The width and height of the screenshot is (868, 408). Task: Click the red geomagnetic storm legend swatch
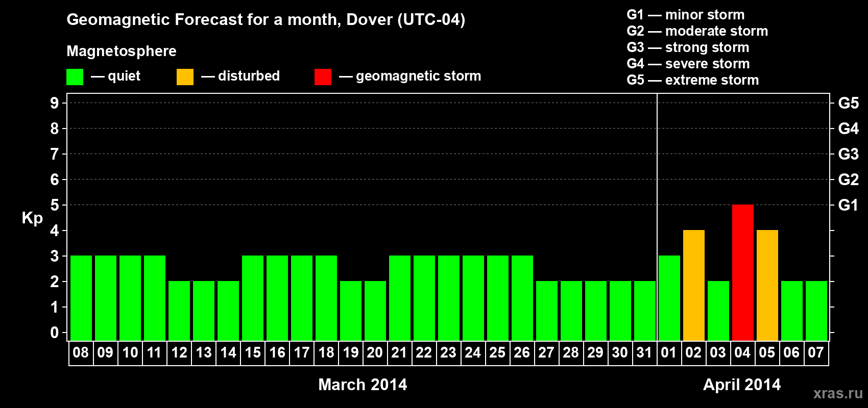323,77
